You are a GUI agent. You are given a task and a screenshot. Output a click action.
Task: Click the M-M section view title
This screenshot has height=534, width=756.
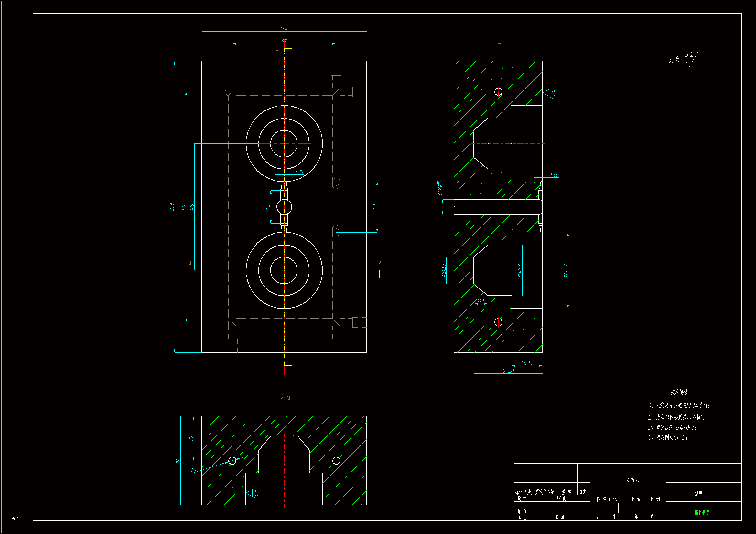[x=285, y=398]
